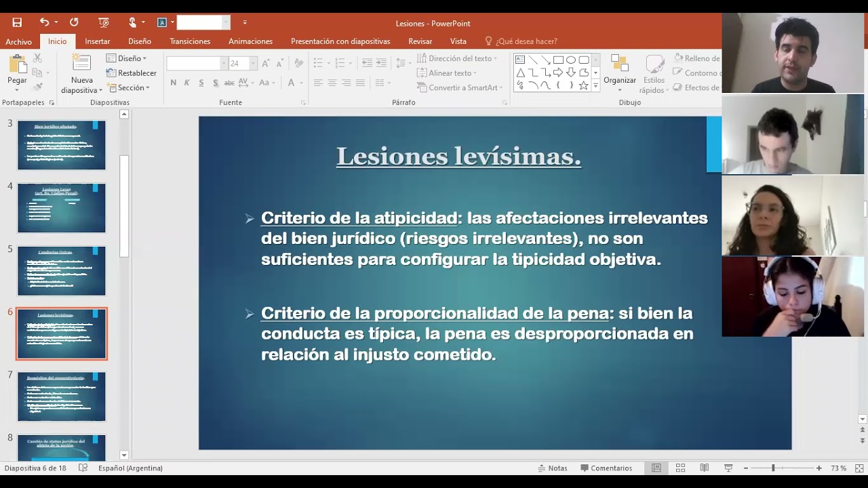Viewport: 868px width, 488px height.
Task: Click the Clear formatting icon
Action: (298, 63)
